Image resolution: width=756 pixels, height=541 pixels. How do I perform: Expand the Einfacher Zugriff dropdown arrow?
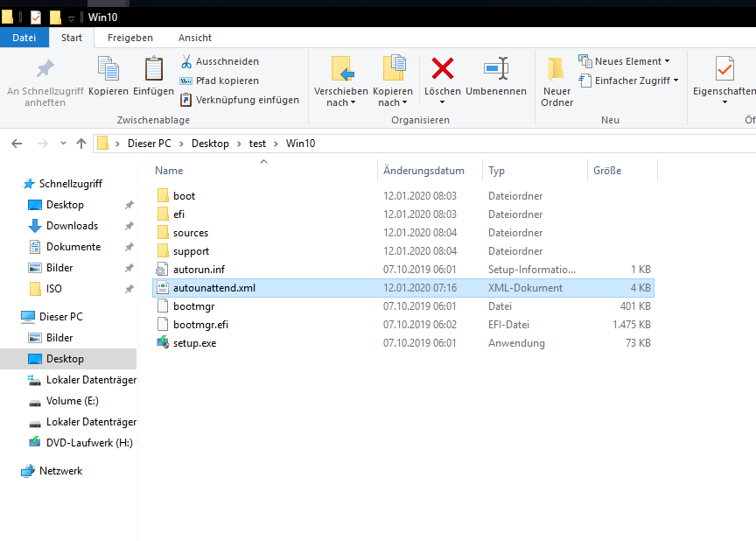point(676,81)
